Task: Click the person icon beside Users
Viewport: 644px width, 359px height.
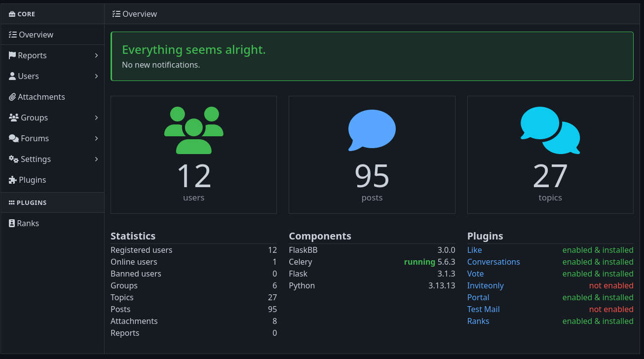Action: click(12, 76)
